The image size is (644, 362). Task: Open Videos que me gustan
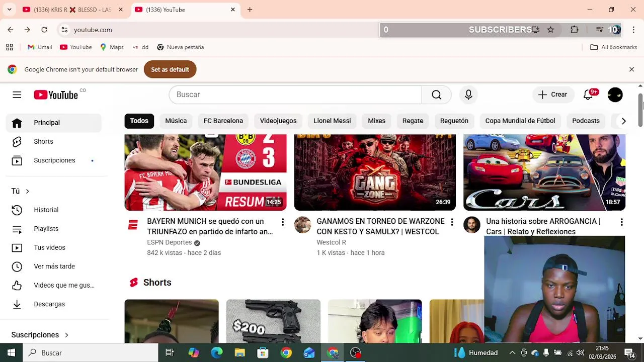coord(54,285)
